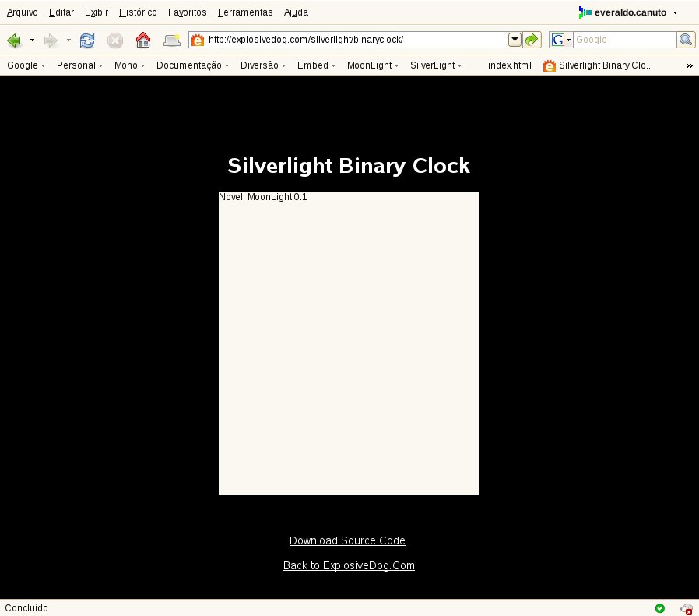Open the MoonLight bookmarks folder
699x616 pixels.
[373, 65]
